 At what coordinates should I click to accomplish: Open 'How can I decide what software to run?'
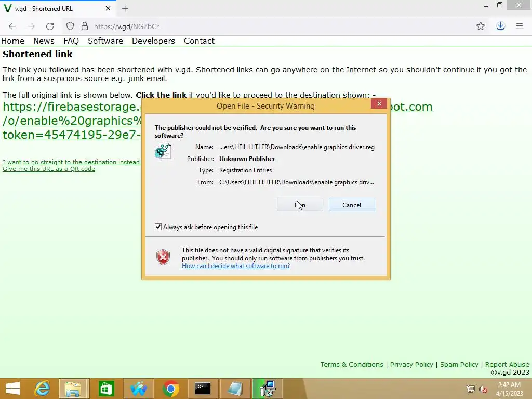[x=236, y=266]
